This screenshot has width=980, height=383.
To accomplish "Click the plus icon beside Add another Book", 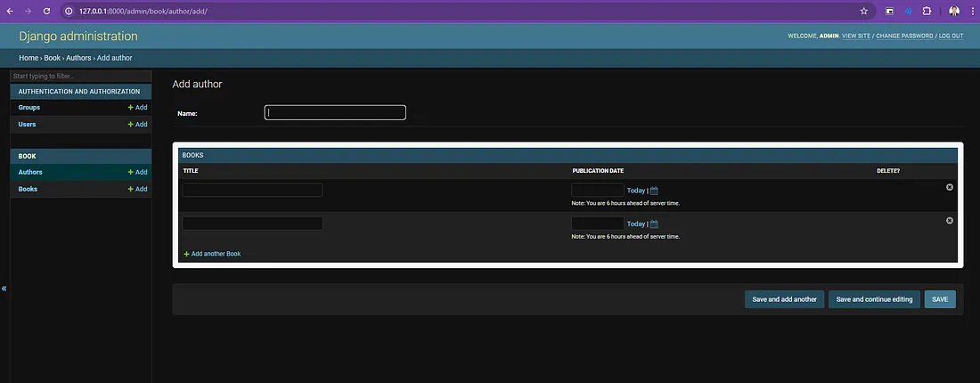I will click(186, 254).
